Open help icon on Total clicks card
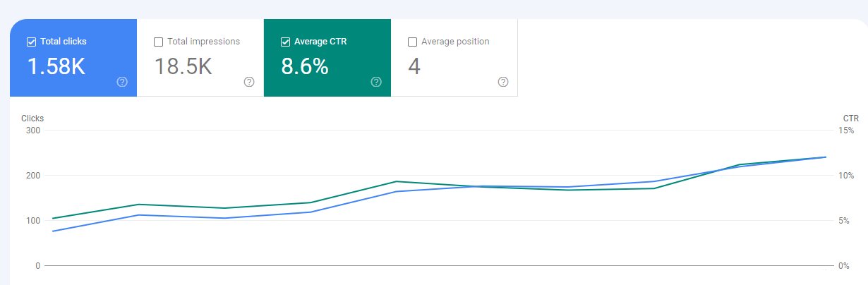The height and width of the screenshot is (285, 868). click(x=122, y=82)
